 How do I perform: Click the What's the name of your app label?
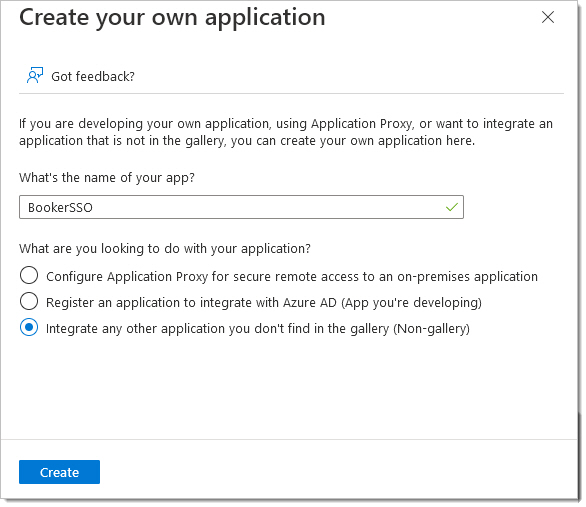(107, 177)
